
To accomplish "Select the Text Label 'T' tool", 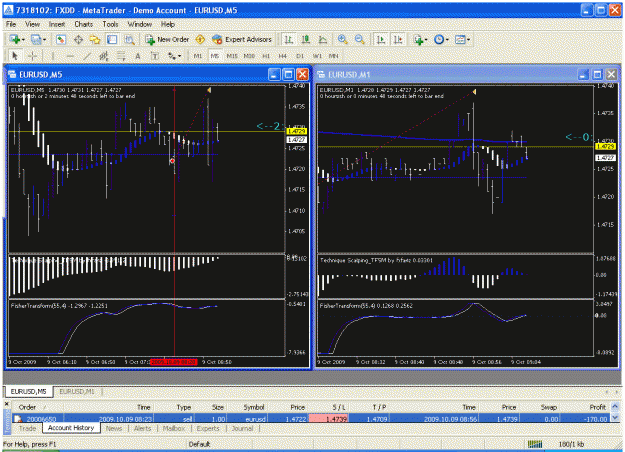I will (155, 56).
